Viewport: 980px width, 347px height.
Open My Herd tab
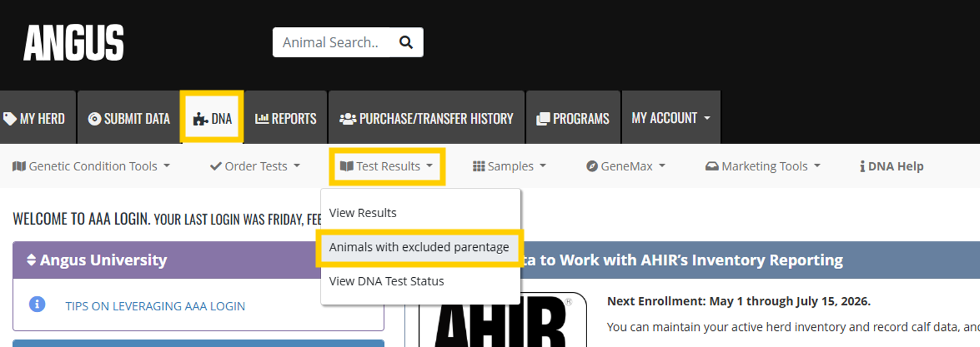[36, 119]
